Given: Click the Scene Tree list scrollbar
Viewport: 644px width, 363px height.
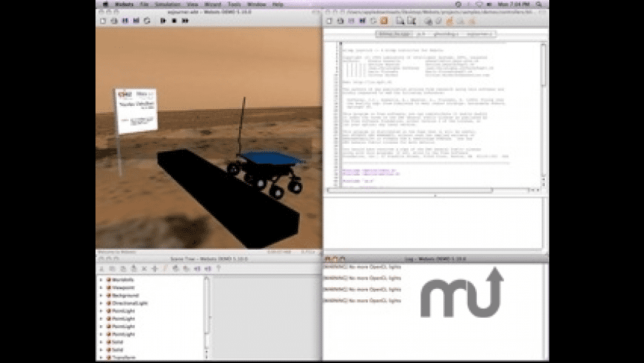Looking at the screenshot, I should click(x=207, y=318).
